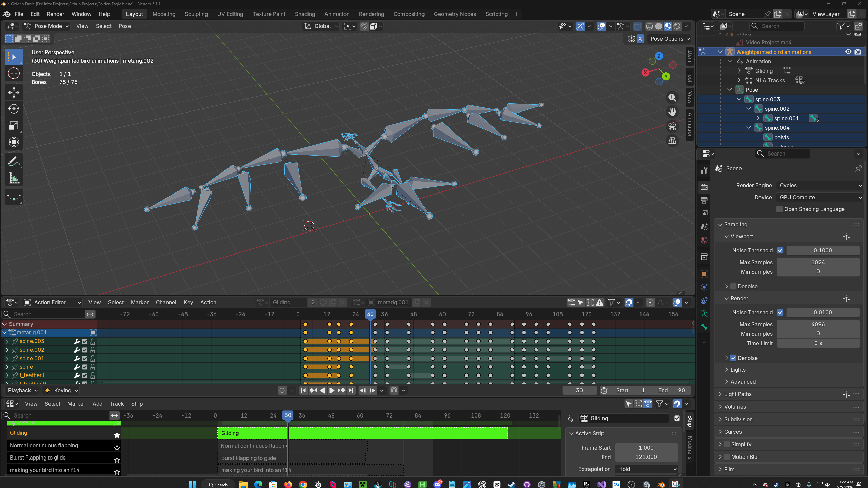
Task: Disable the Render Denoise checkbox
Action: pos(733,358)
